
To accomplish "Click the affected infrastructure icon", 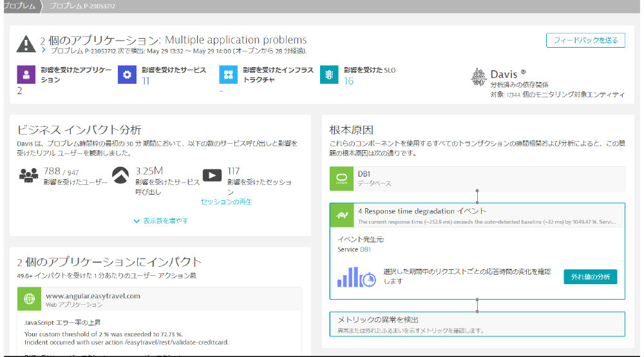I will [x=229, y=74].
